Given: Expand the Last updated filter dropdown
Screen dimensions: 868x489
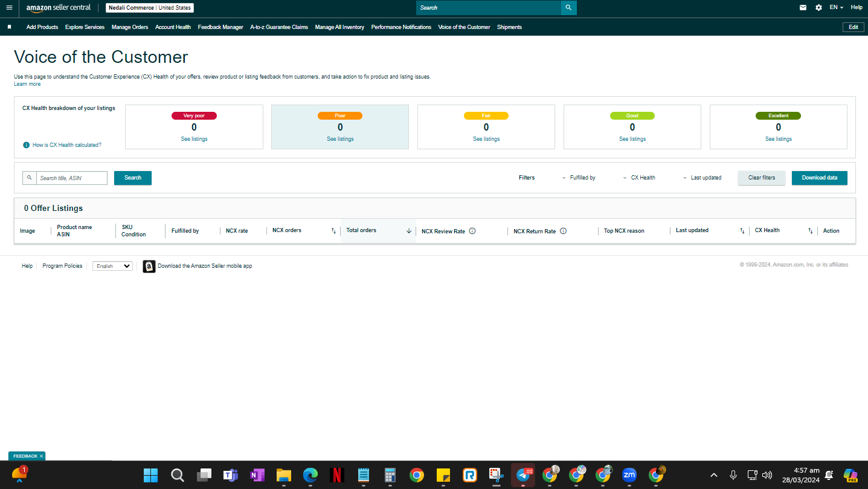Looking at the screenshot, I should click(702, 178).
